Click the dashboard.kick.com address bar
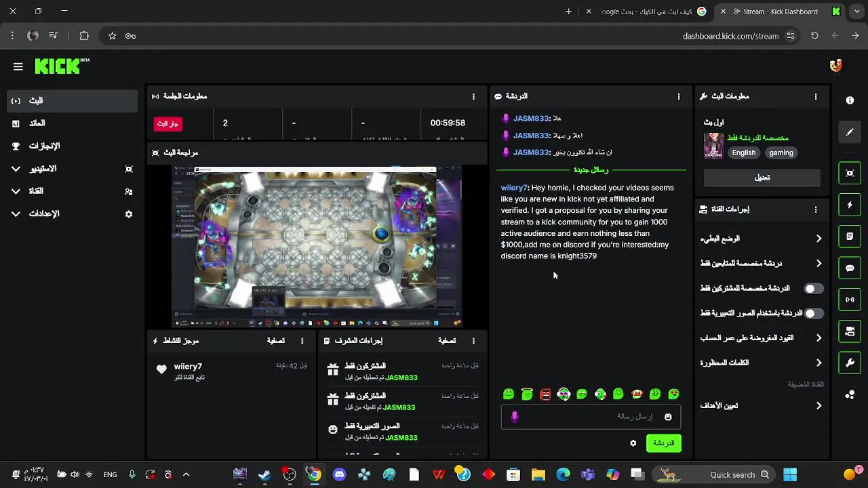 (731, 36)
